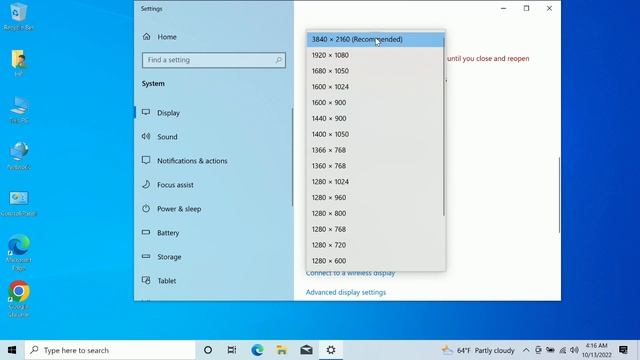The height and width of the screenshot is (360, 640).
Task: Open the 64°F Partly cloudy weather widget
Action: pos(478,350)
